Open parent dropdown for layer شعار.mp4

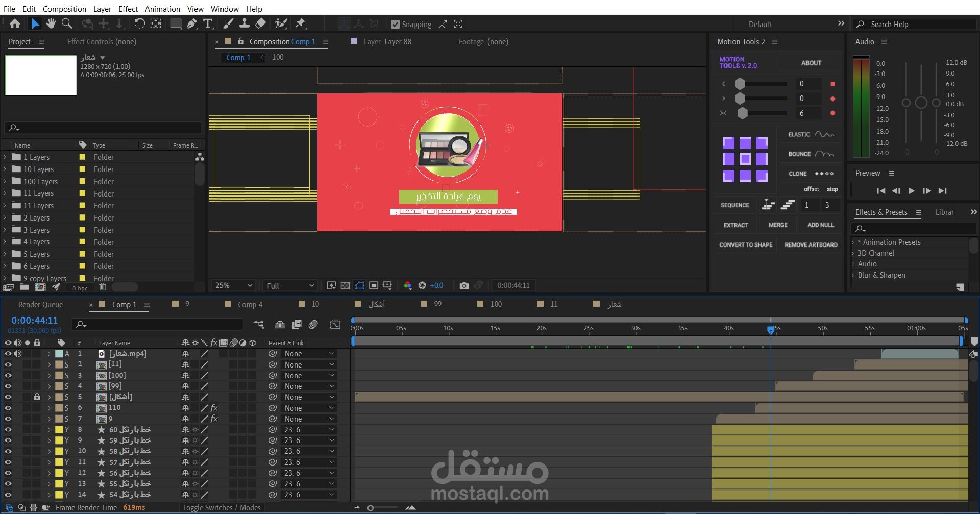309,353
